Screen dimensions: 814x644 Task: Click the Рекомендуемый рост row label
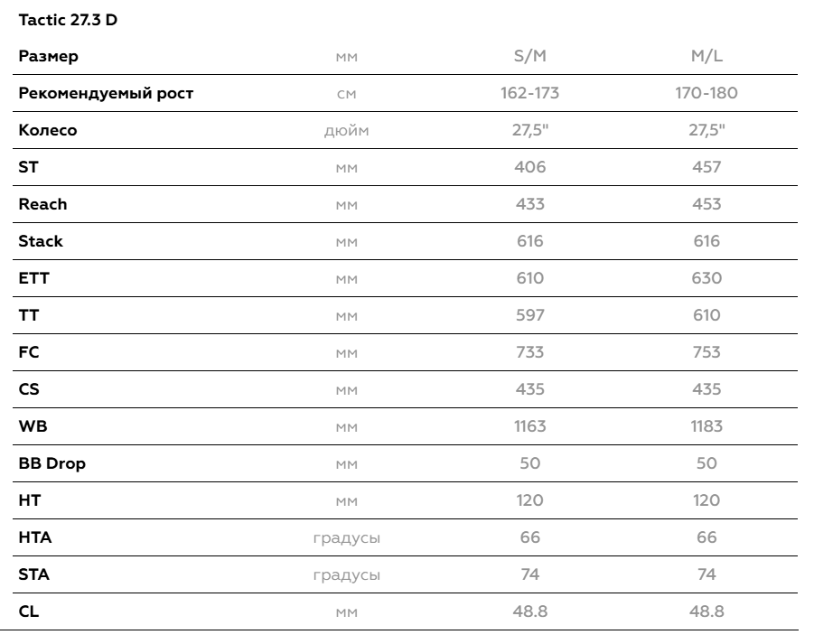[x=106, y=93]
